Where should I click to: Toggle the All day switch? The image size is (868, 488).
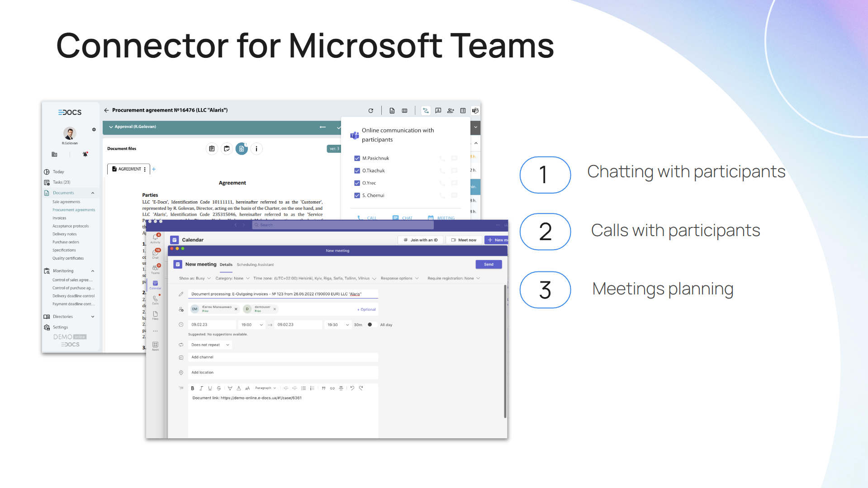(x=372, y=325)
